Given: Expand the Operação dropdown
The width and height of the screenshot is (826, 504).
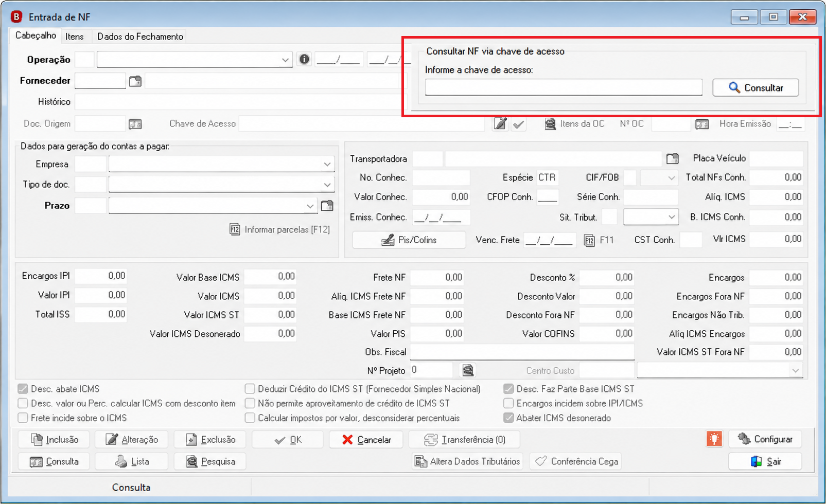Looking at the screenshot, I should pos(286,60).
